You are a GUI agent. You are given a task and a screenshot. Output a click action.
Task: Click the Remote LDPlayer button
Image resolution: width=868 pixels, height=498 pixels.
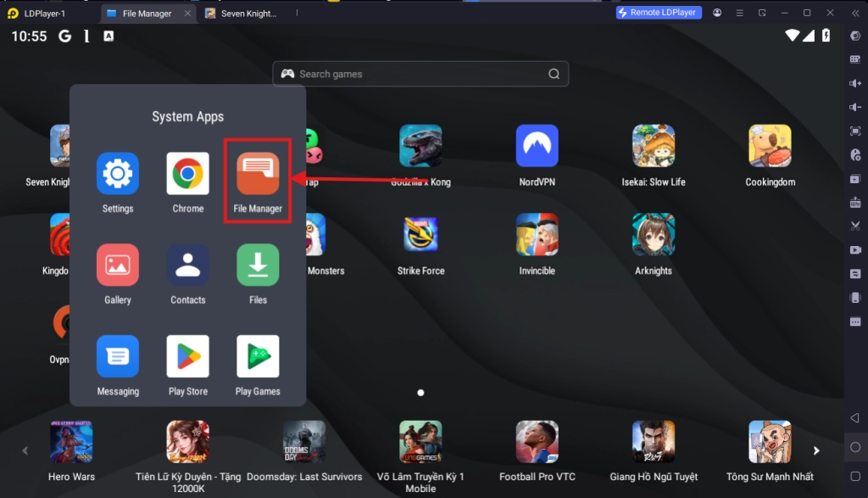(x=659, y=12)
